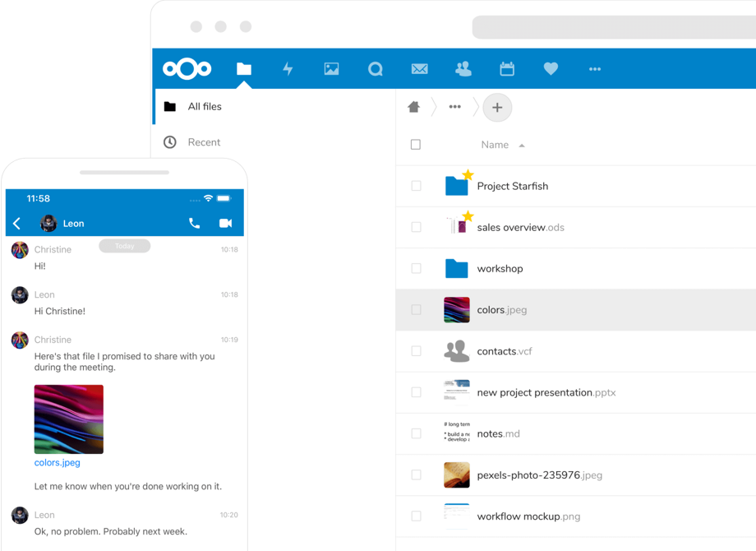Expand the collapsed breadcrumb ellipsis
Screen dimensions: 756x551
[454, 107]
